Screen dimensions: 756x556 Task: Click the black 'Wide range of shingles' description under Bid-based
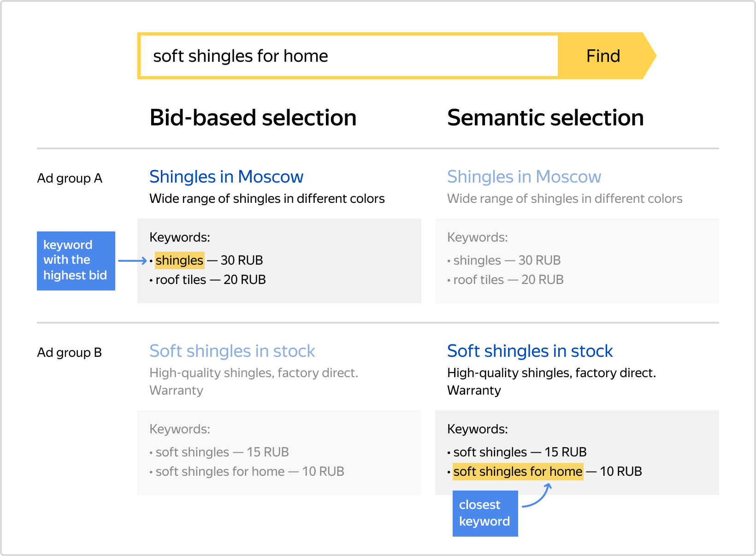point(267,199)
